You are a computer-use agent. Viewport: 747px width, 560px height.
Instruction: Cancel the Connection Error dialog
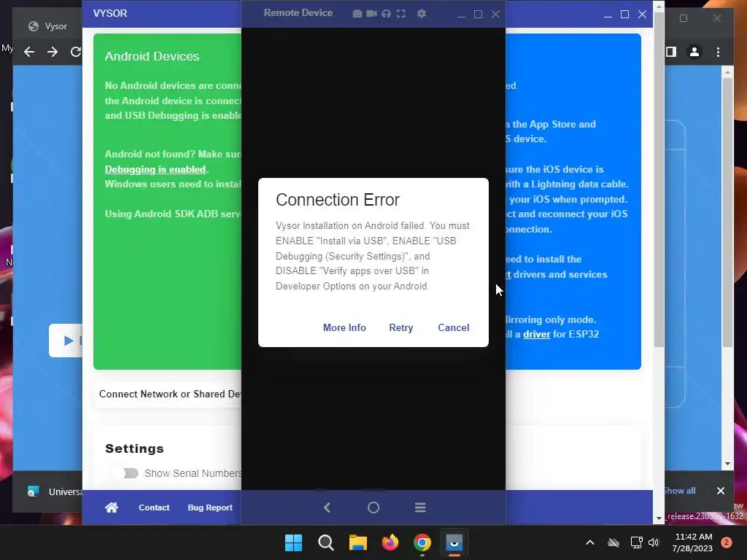(x=454, y=327)
